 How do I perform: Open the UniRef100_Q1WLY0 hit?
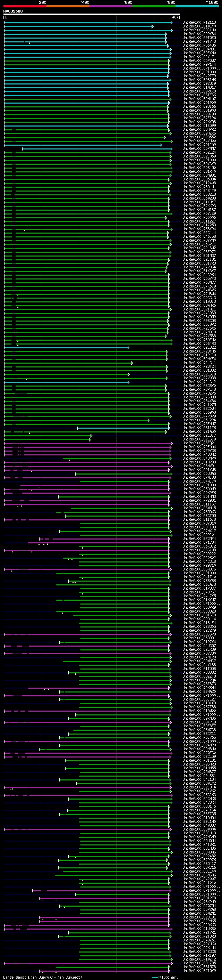coord(199,26)
